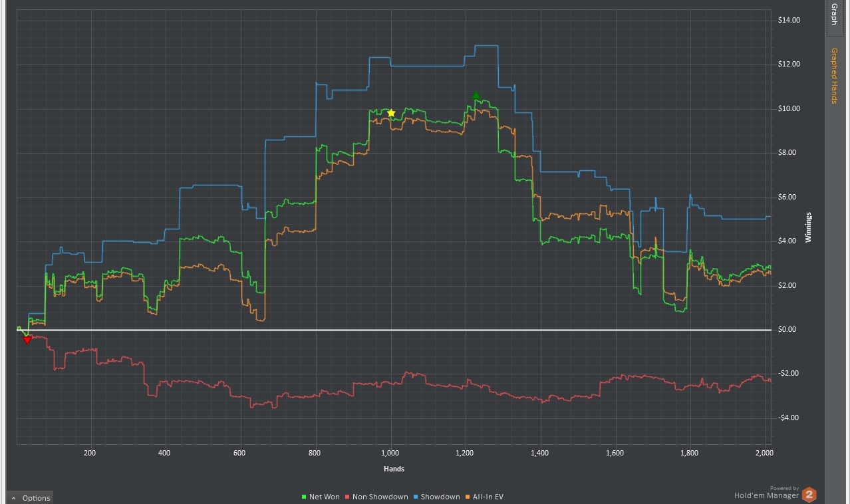
Task: Click the $8.00 axis label
Action: (787, 153)
